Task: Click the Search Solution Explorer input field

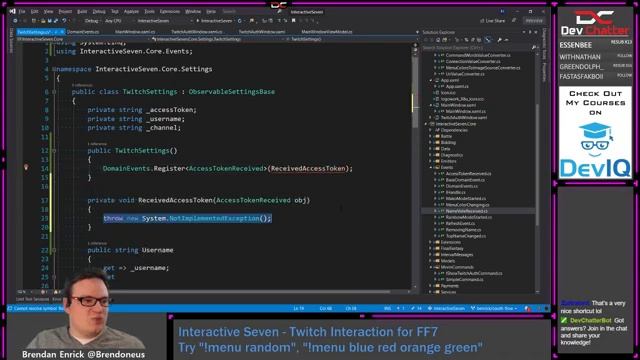Action: [476, 48]
